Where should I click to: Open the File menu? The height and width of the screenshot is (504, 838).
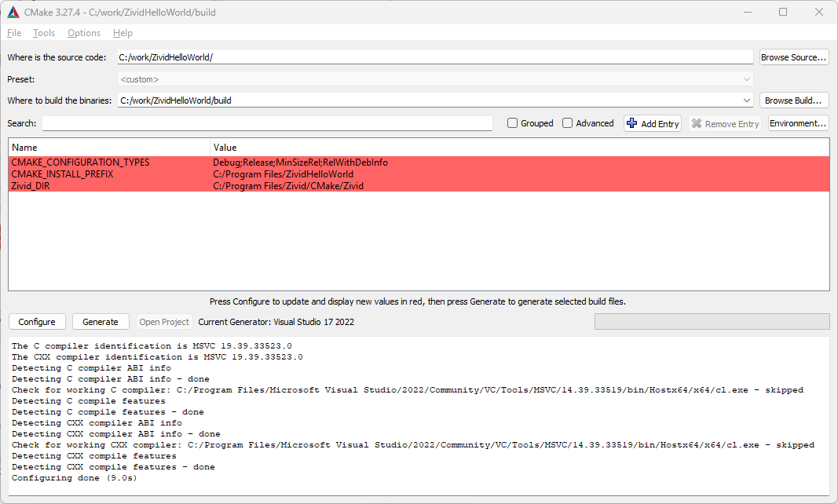click(x=14, y=33)
